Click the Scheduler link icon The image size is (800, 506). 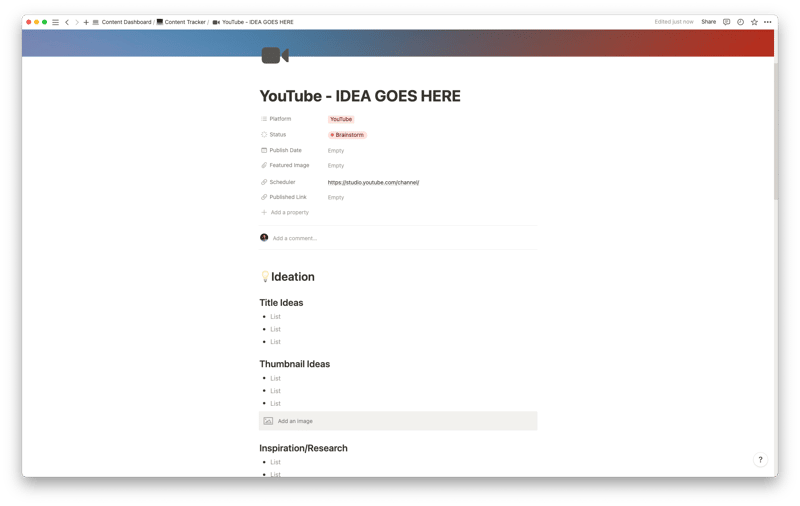[264, 182]
